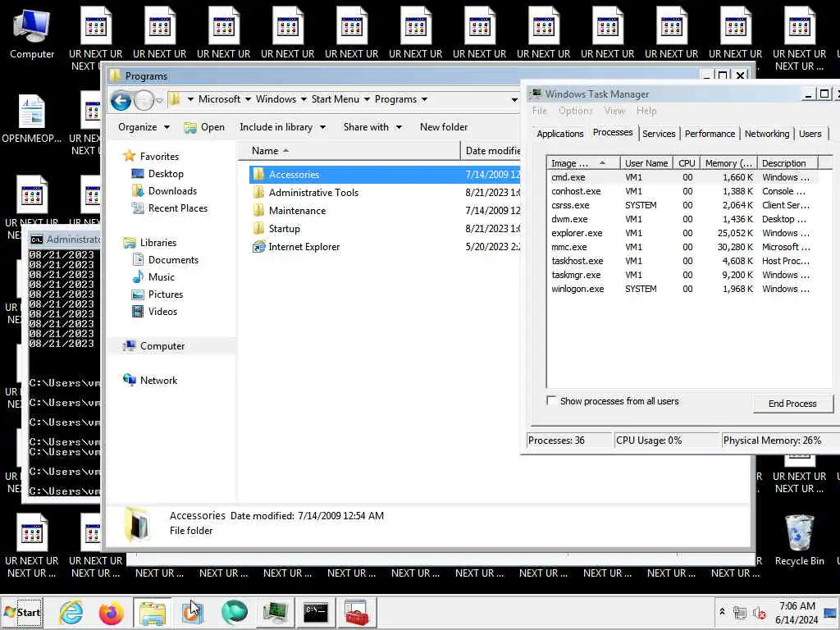This screenshot has width=840, height=630.
Task: Open the Recycle Bin on the desktop
Action: pyautogui.click(x=799, y=540)
